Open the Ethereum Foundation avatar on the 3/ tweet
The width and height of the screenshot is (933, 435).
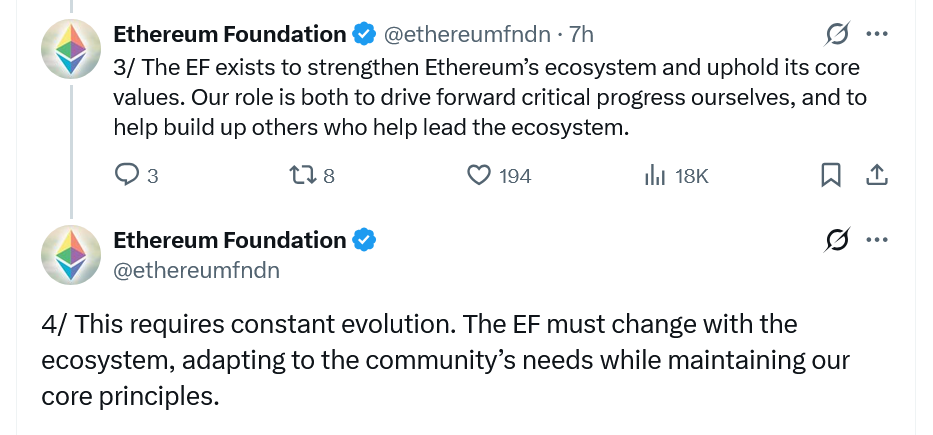(70, 49)
